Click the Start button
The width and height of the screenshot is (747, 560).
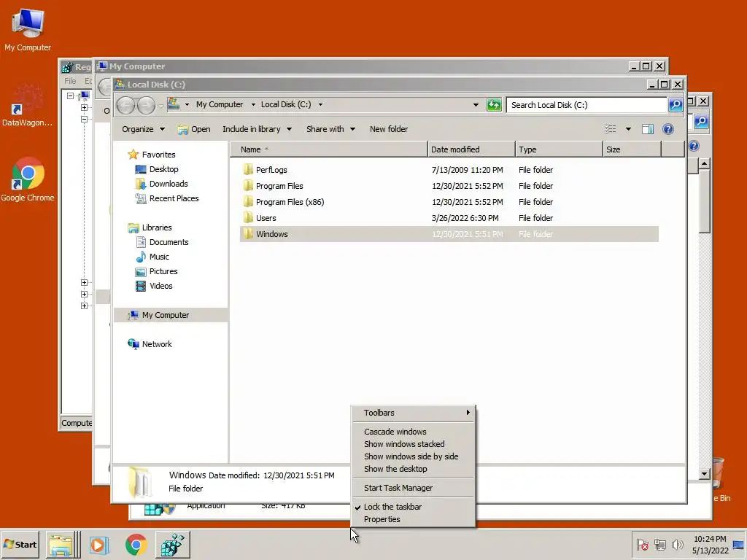(20, 545)
